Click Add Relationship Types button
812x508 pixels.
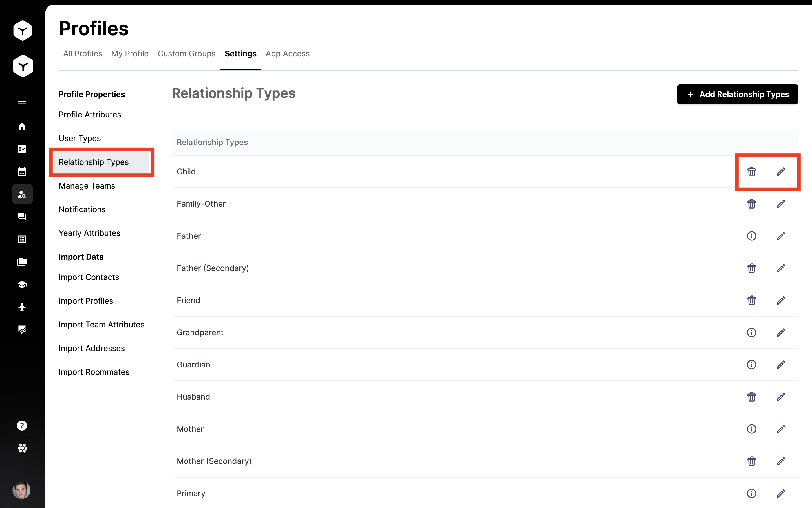coord(737,95)
